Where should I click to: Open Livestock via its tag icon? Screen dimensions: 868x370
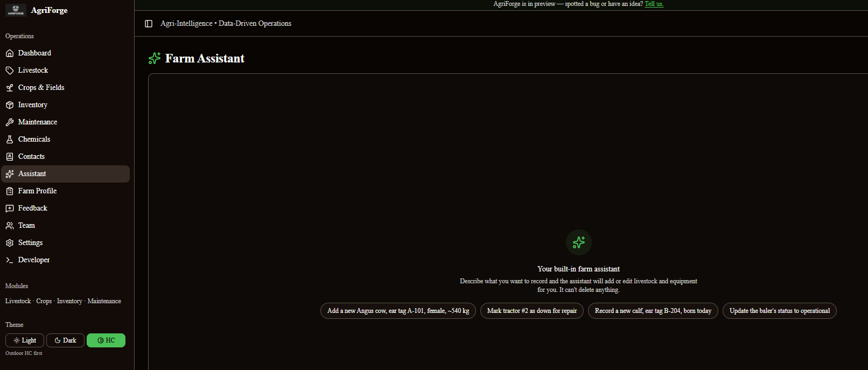pos(10,71)
